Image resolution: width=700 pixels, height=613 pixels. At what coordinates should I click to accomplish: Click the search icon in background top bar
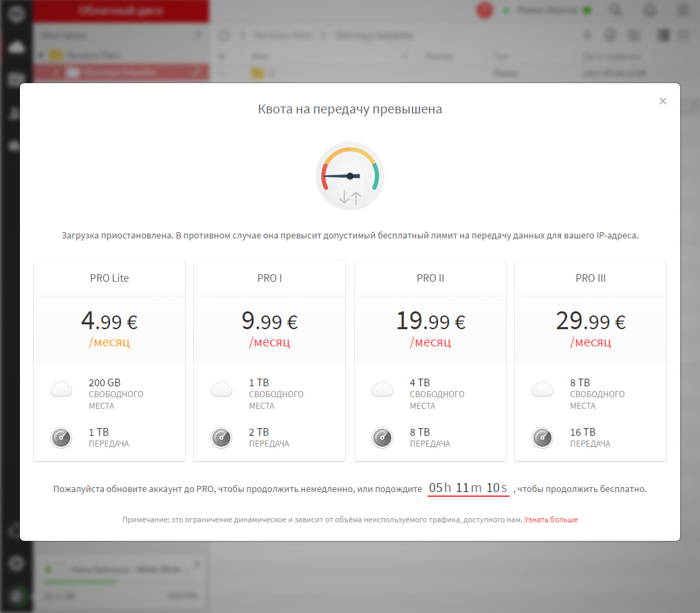pyautogui.click(x=616, y=10)
